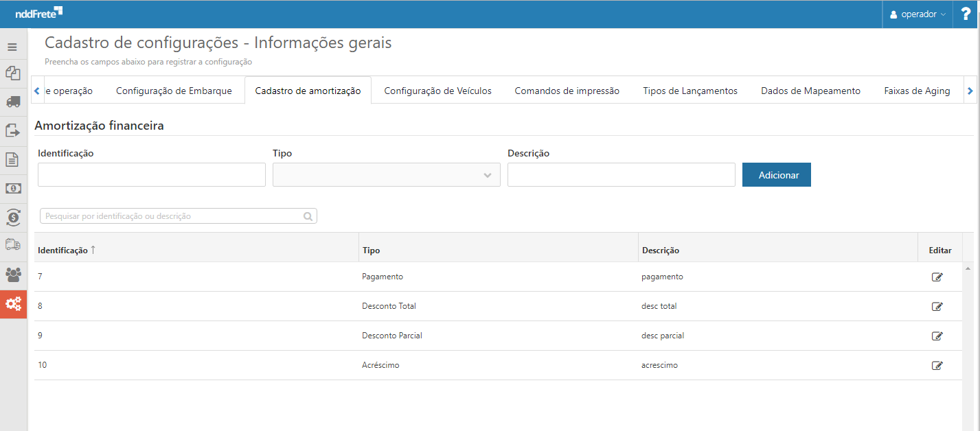
Task: Switch to Configuração de Veículos tab
Action: pos(437,91)
